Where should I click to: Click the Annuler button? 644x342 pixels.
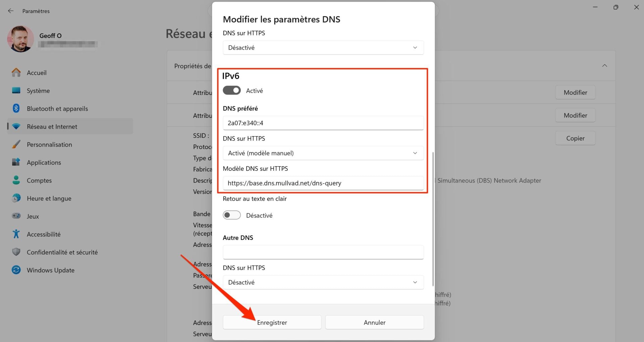click(x=374, y=322)
